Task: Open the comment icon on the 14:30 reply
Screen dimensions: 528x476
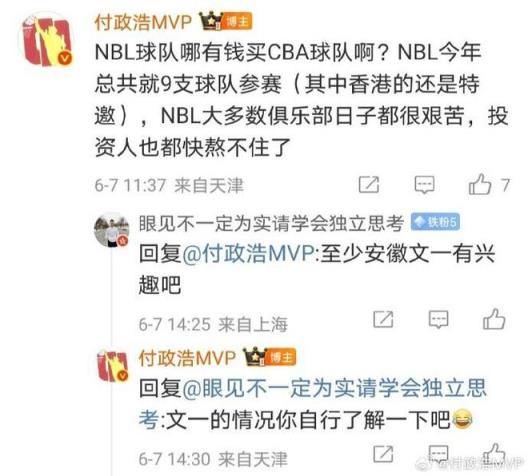Action: pyautogui.click(x=438, y=454)
